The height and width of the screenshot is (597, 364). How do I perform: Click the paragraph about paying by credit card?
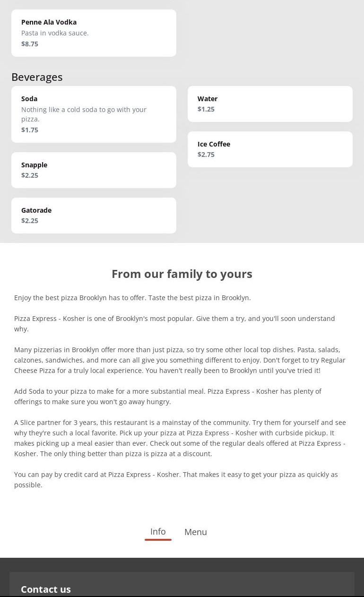pyautogui.click(x=176, y=479)
